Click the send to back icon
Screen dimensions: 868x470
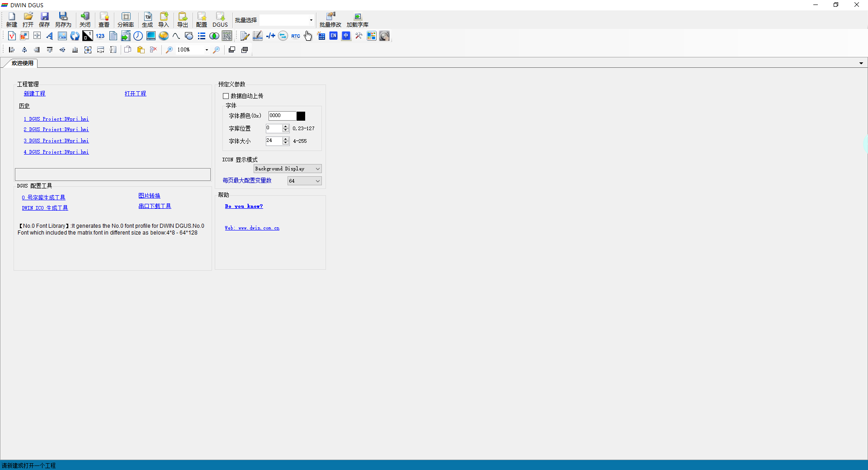coord(245,50)
